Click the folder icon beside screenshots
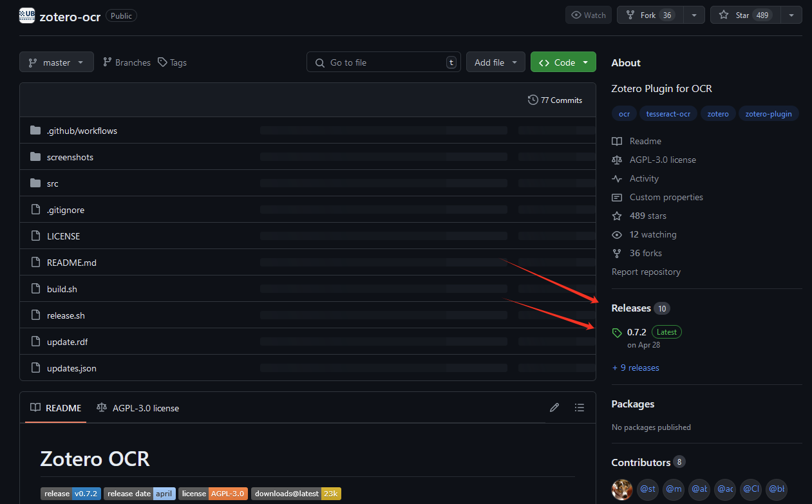The width and height of the screenshot is (812, 504). (35, 157)
